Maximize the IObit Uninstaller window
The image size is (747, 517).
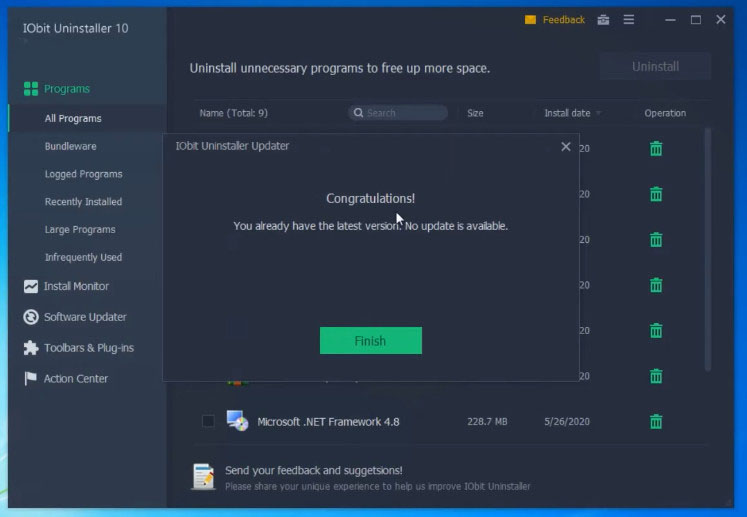[696, 20]
